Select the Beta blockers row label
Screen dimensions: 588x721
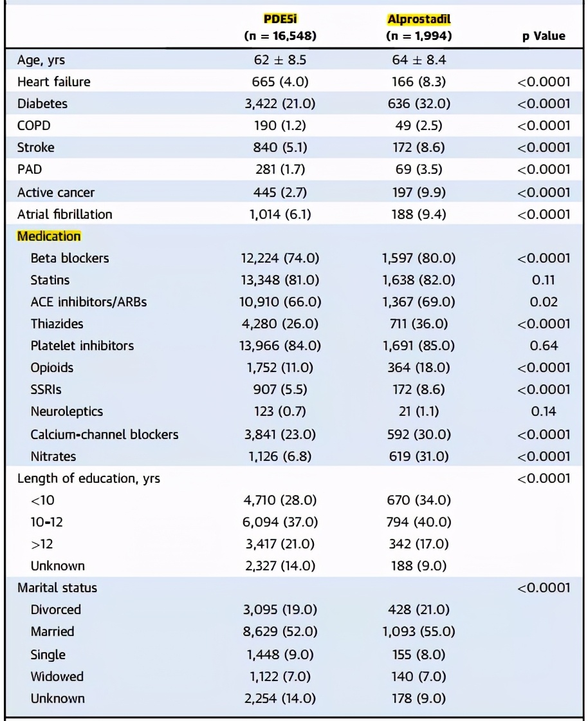point(69,258)
